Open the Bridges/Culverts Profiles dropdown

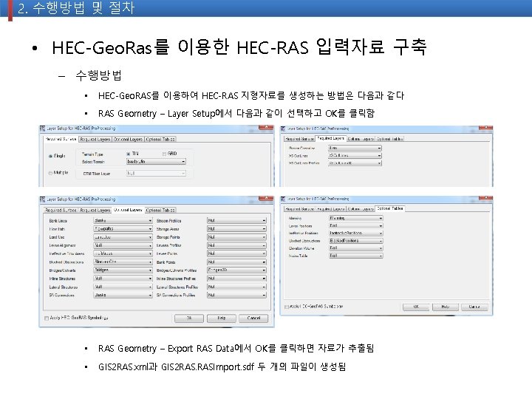[x=236, y=270]
